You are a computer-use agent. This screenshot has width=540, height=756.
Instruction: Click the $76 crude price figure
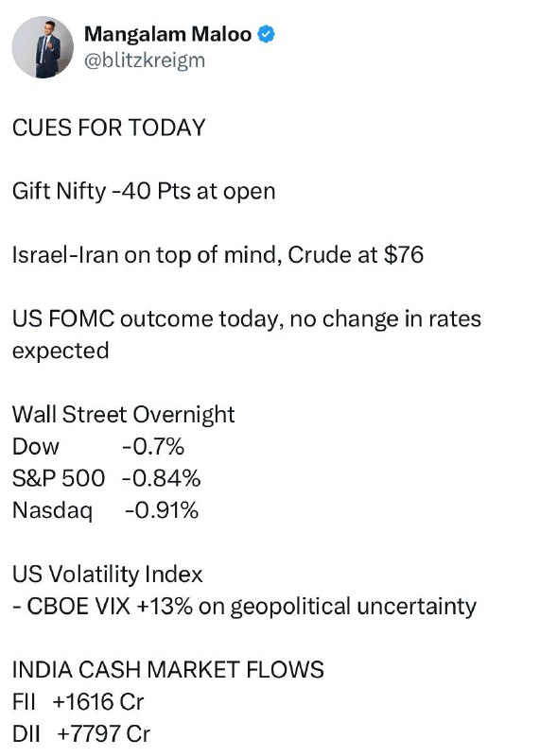tap(404, 254)
